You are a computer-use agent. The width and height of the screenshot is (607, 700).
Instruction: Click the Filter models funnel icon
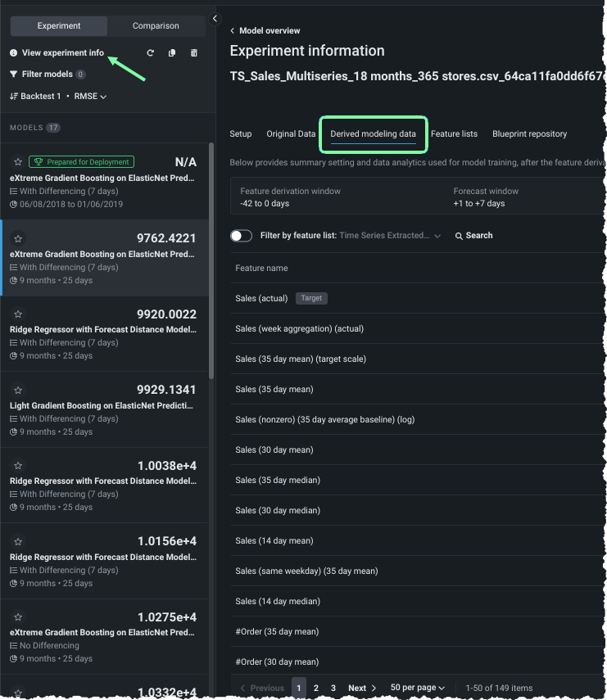[14, 75]
